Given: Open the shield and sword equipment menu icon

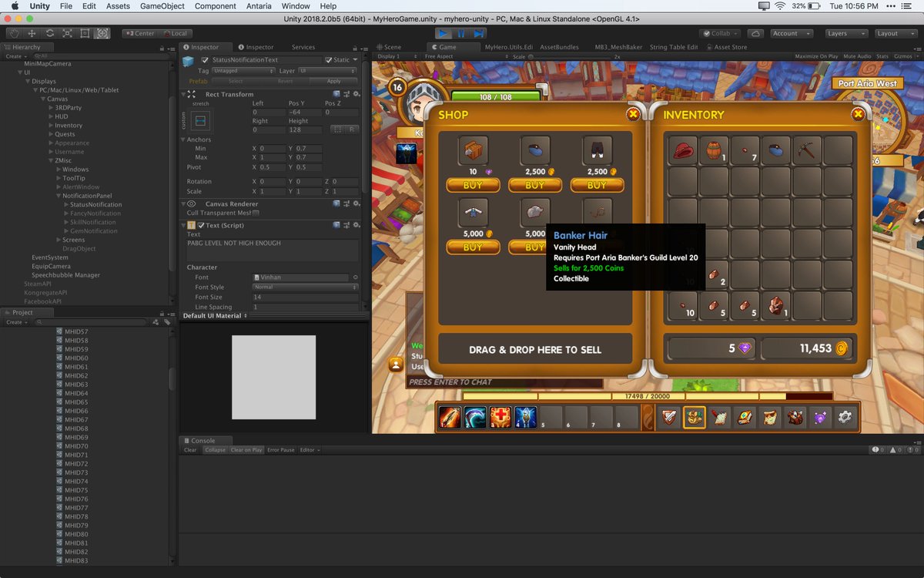Looking at the screenshot, I should point(670,417).
